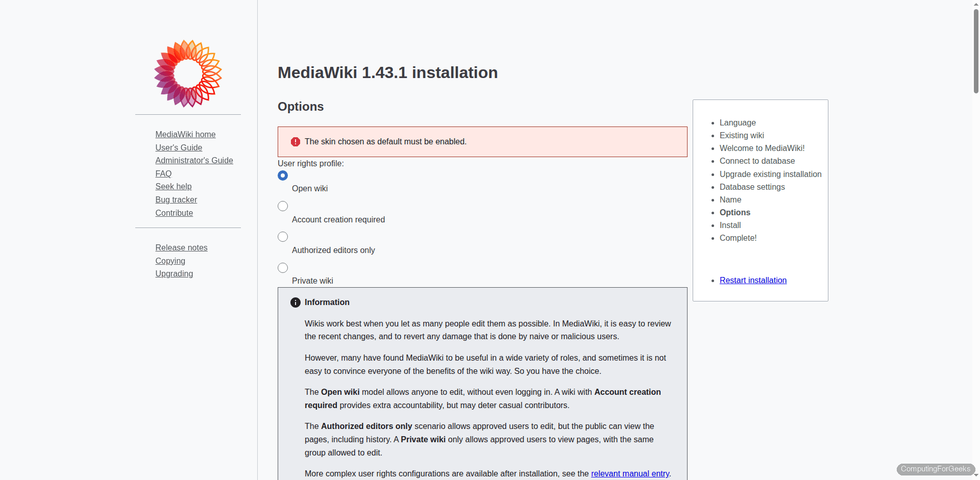This screenshot has width=980, height=480.
Task: Select the Private wiki option
Action: (282, 267)
